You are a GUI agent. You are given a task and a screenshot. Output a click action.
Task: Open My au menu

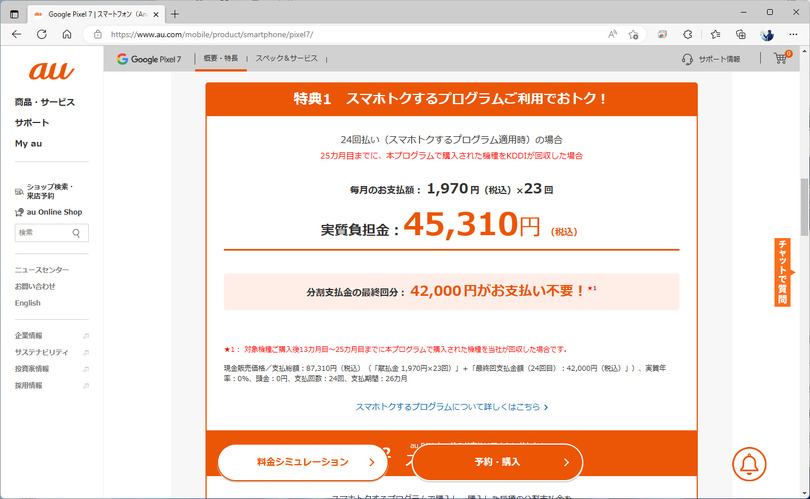click(28, 144)
